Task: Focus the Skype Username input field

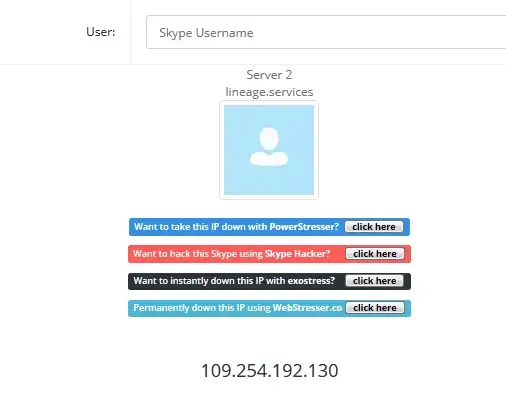Action: click(x=326, y=32)
